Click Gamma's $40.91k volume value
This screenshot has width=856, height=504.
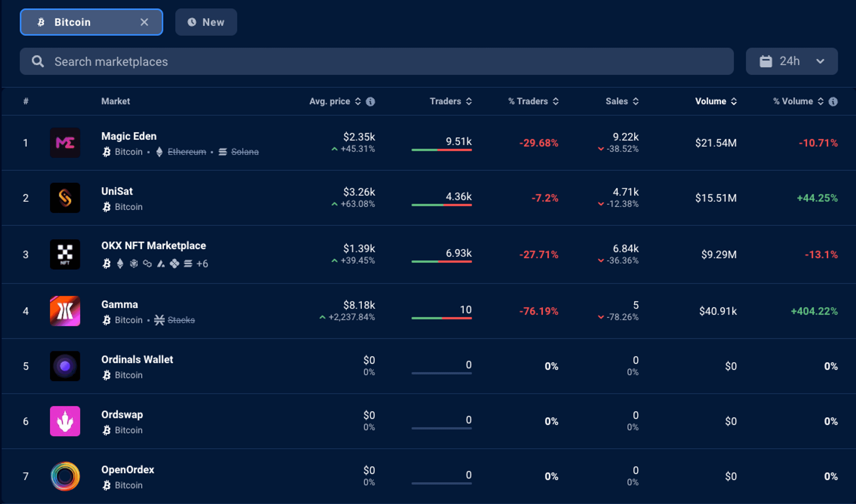tap(718, 311)
